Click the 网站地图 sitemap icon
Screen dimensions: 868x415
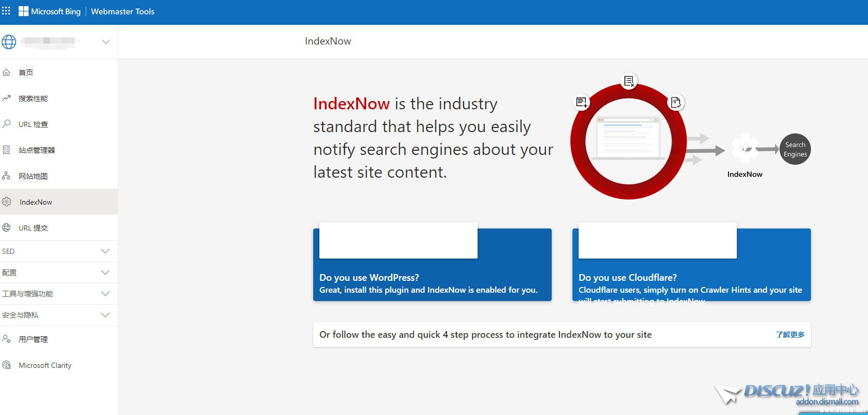(x=6, y=176)
